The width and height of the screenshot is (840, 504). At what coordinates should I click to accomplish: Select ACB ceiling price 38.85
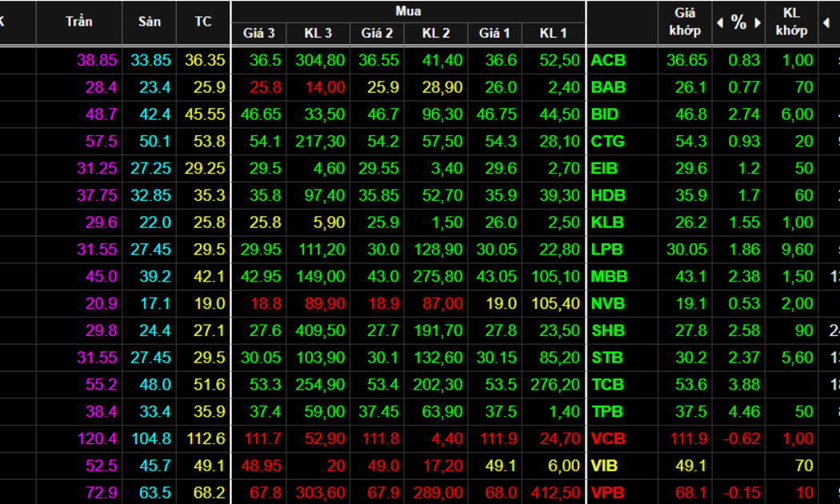(97, 60)
